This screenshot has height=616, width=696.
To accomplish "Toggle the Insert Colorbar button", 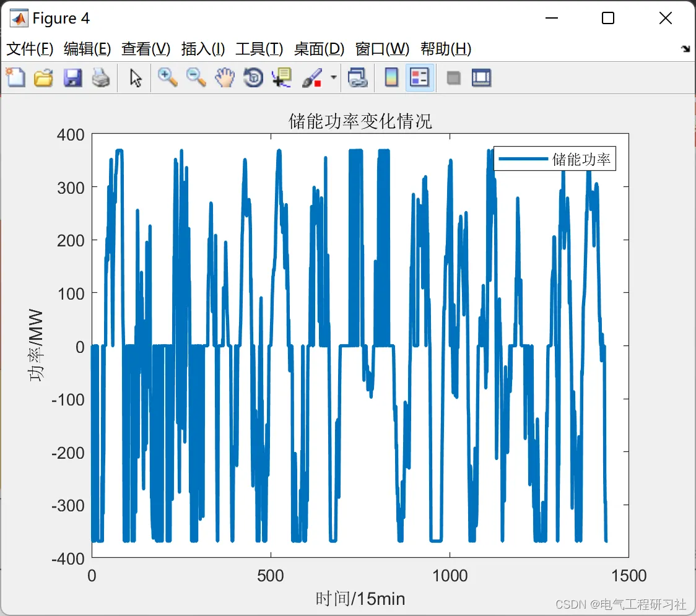I will click(x=391, y=77).
